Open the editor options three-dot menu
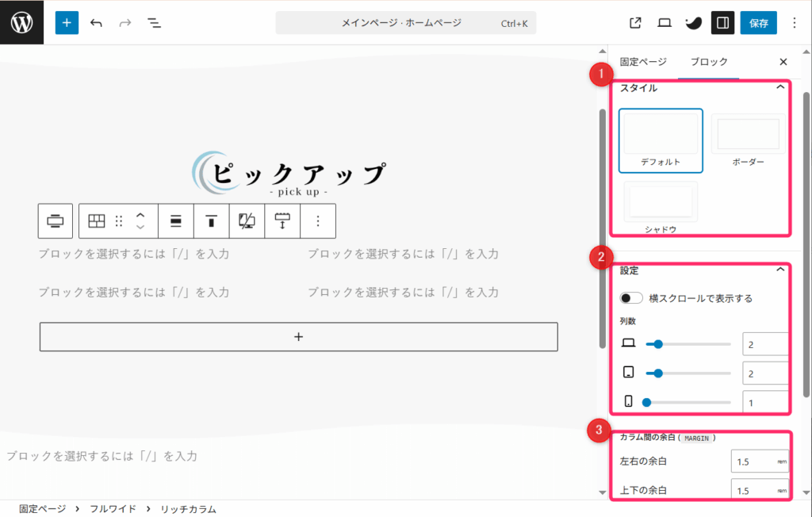 (x=795, y=23)
